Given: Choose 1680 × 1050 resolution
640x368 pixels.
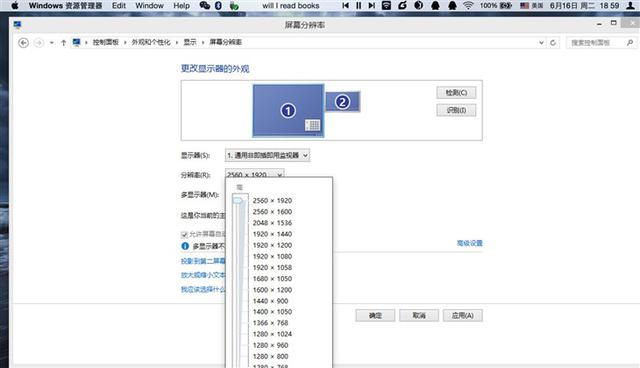Looking at the screenshot, I should click(272, 278).
